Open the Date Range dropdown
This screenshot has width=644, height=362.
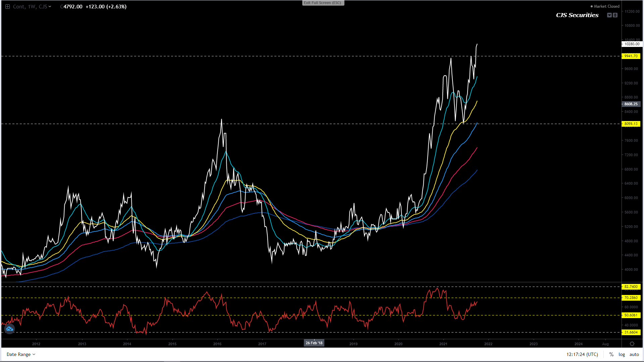click(x=21, y=354)
